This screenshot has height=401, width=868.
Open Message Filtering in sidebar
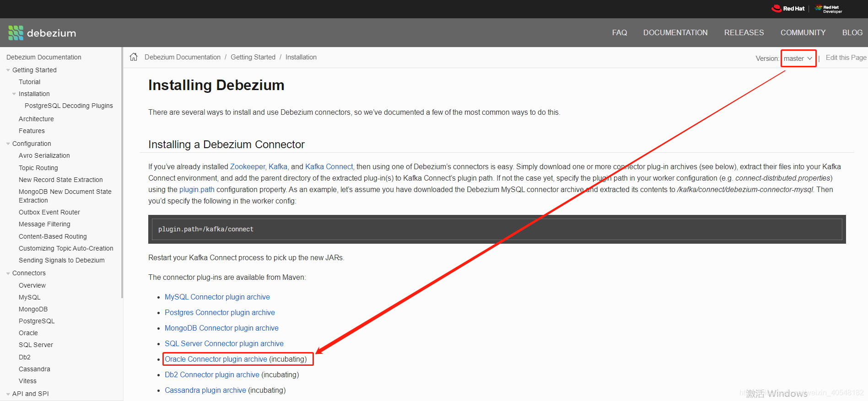coord(44,224)
